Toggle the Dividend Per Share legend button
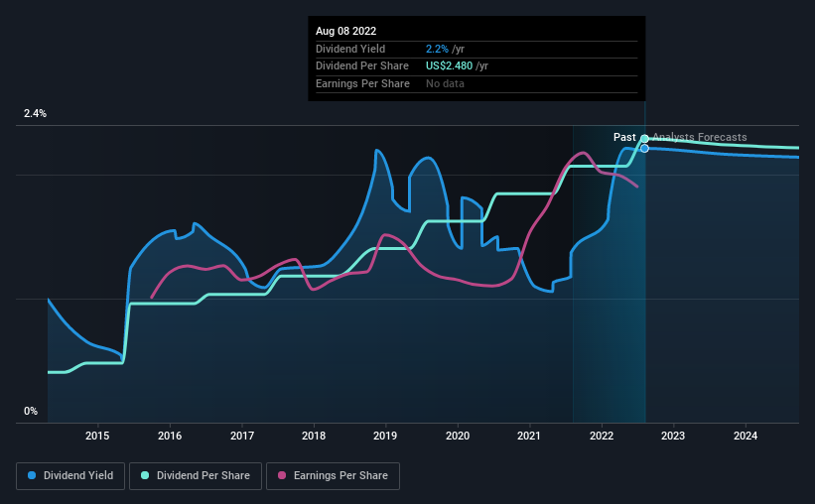This screenshot has width=815, height=504. coord(196,476)
